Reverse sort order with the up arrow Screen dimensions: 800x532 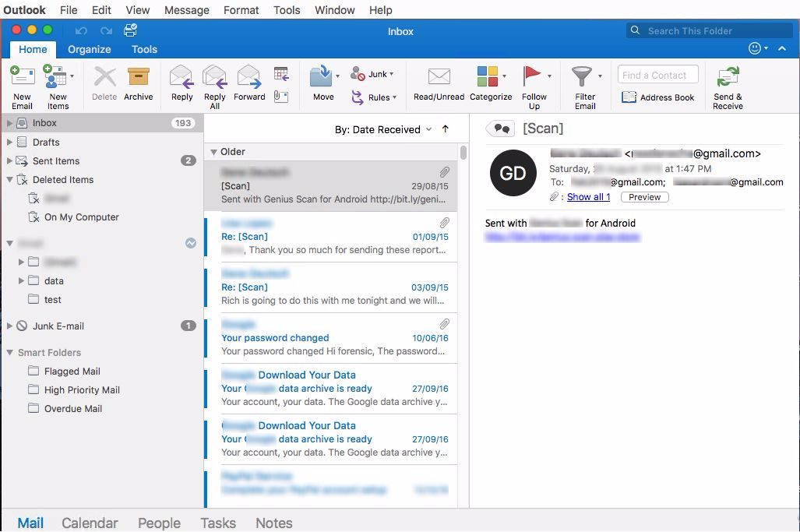446,129
